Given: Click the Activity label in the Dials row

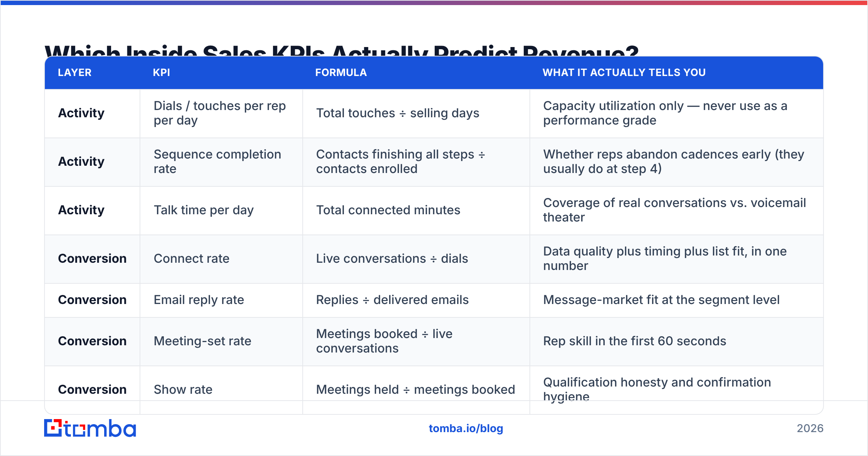Looking at the screenshot, I should (x=81, y=113).
